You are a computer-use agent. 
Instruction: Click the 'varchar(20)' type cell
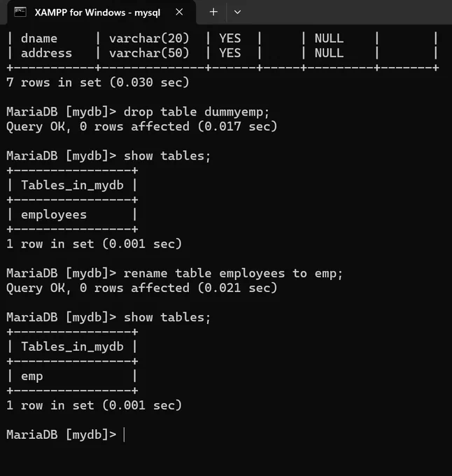tap(149, 38)
